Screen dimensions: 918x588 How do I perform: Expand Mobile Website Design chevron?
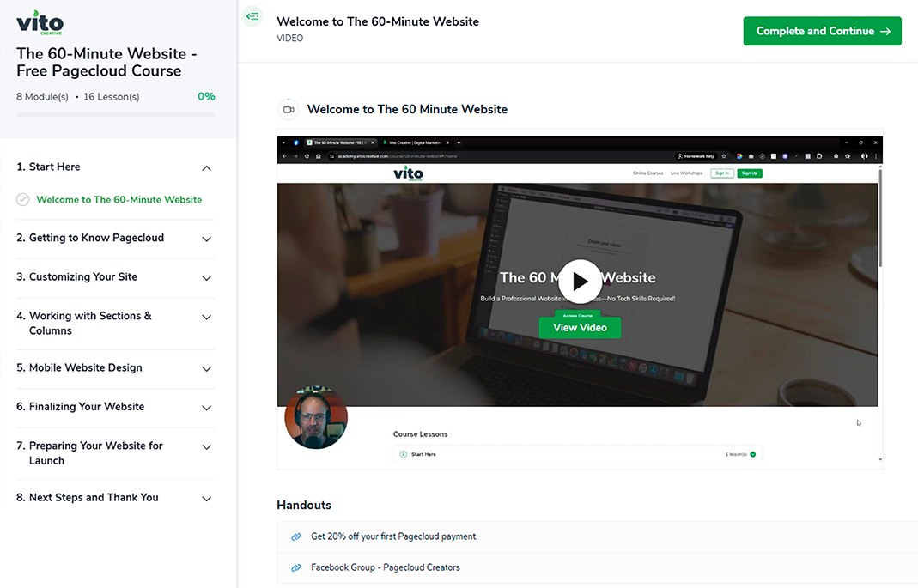(x=206, y=369)
